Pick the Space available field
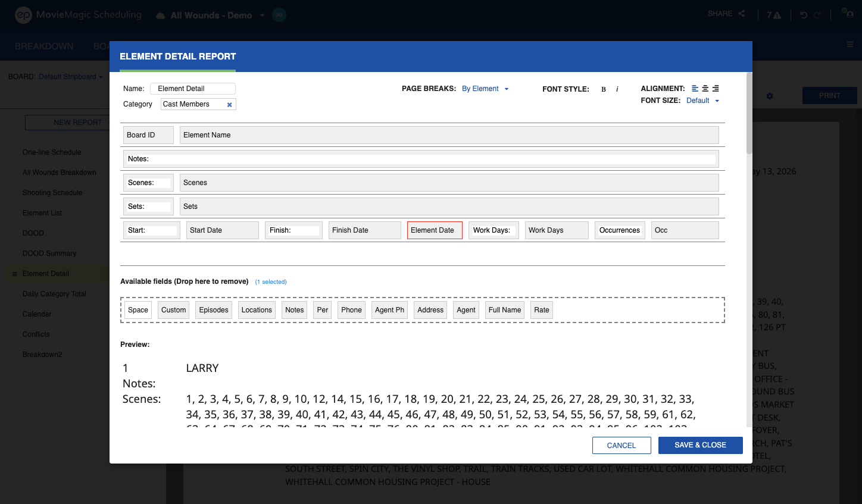 [138, 310]
